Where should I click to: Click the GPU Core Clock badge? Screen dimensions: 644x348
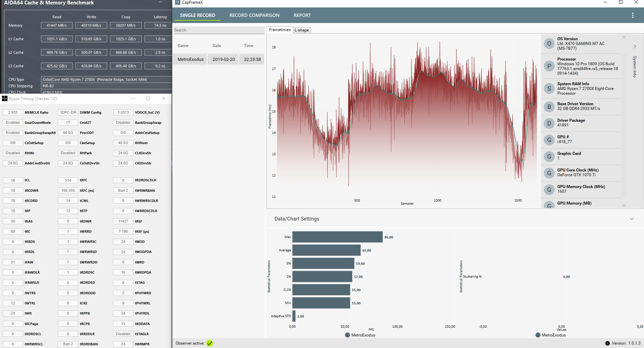pyautogui.click(x=549, y=173)
